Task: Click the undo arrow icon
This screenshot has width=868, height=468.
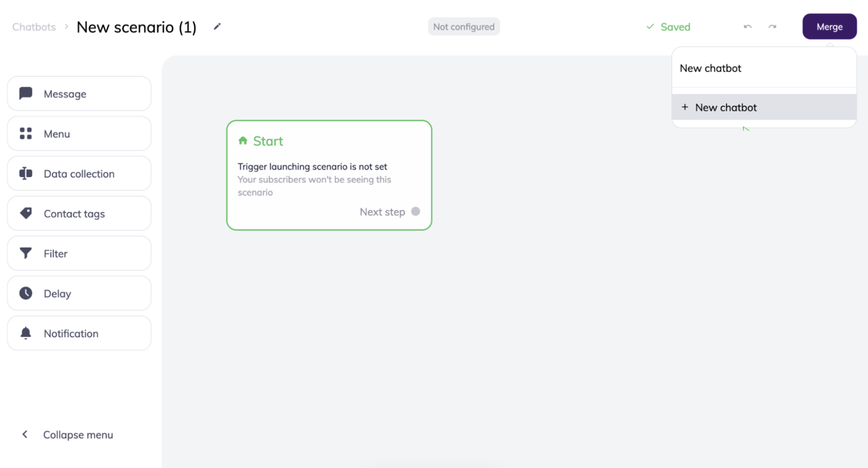Action: coord(747,27)
